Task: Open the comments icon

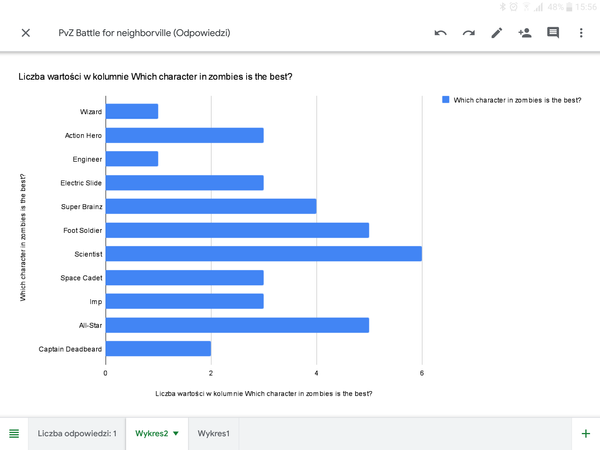Action: [552, 33]
